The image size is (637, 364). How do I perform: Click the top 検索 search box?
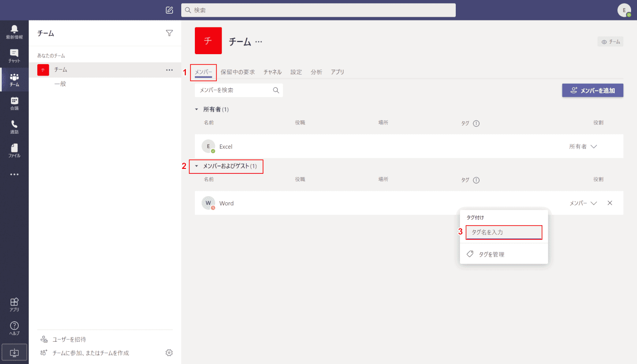318,10
